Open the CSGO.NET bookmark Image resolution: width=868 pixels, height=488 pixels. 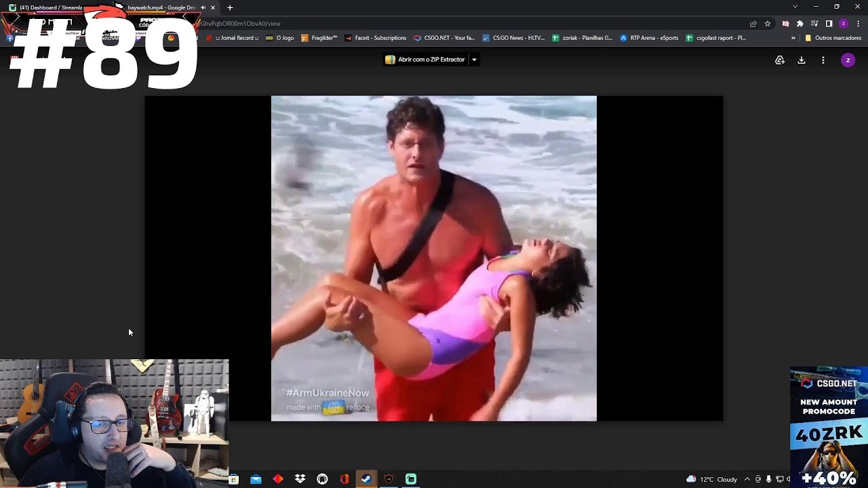444,38
